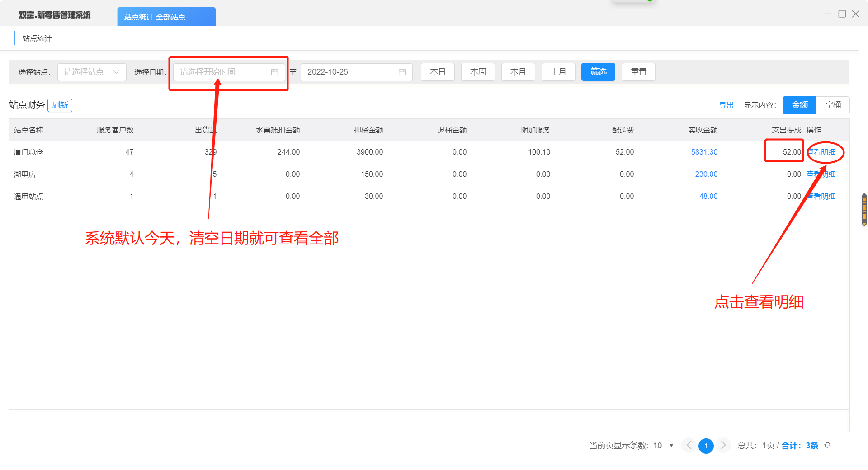Choose the 本月 quick date range
The width and height of the screenshot is (868, 470).
click(x=518, y=72)
